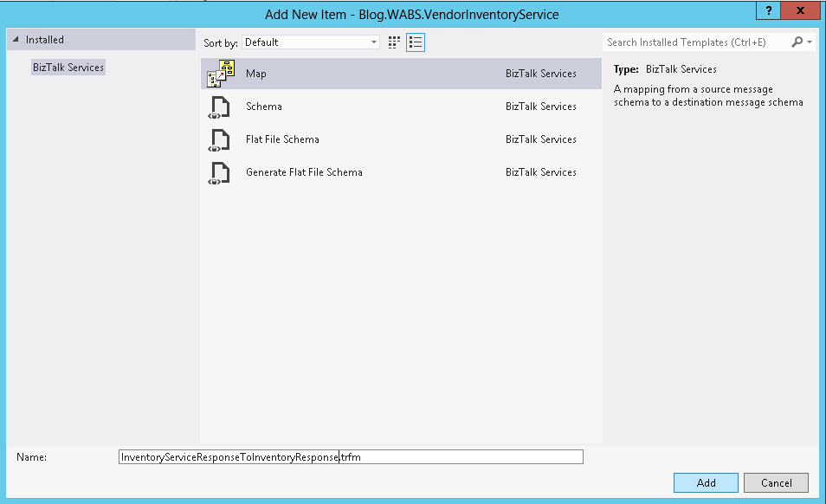Select the Map template icon
This screenshot has width=826, height=504.
tap(221, 74)
